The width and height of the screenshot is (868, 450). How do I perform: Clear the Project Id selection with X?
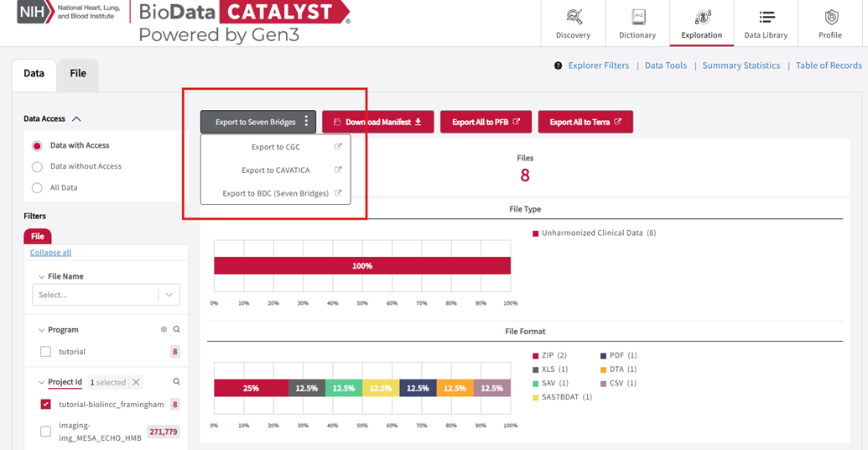click(136, 382)
